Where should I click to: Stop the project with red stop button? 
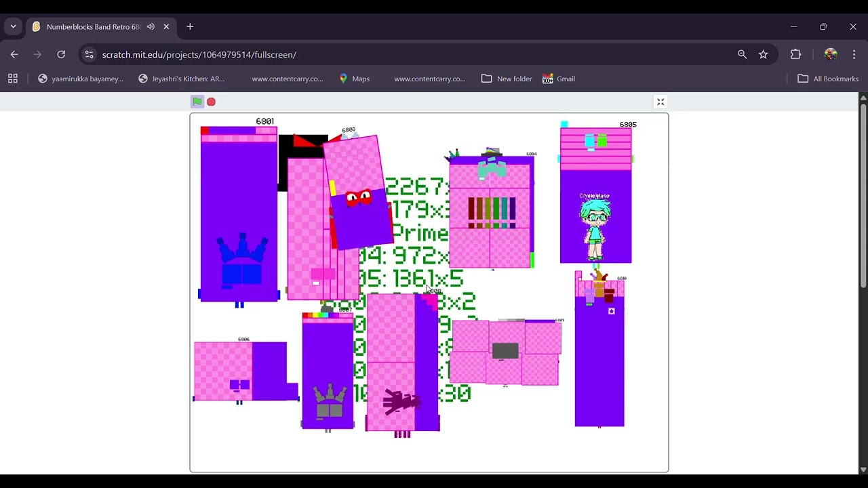(211, 102)
